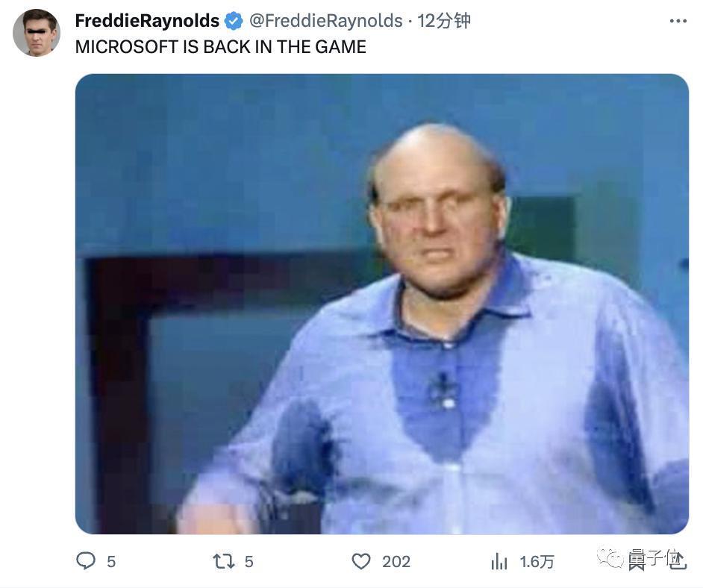Open the three-dot more options menu
The image size is (703, 588).
[x=678, y=21]
